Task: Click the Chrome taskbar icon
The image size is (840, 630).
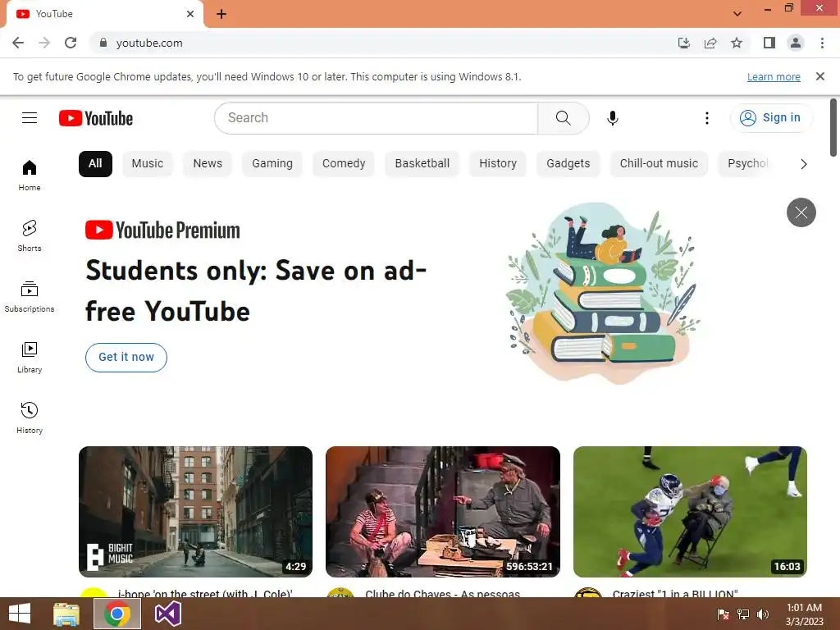Action: pos(117,614)
